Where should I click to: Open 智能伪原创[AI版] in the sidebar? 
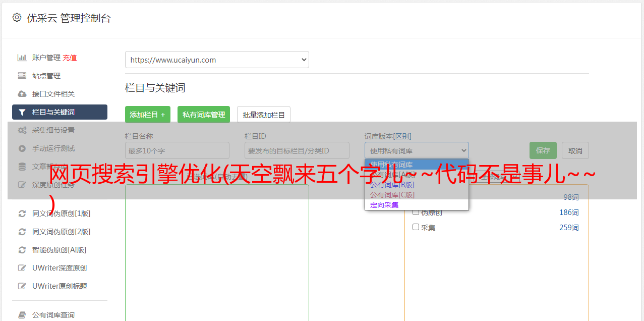pos(60,250)
